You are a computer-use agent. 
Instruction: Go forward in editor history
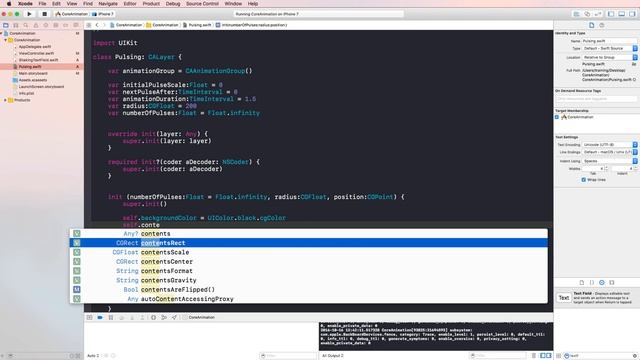(104, 25)
